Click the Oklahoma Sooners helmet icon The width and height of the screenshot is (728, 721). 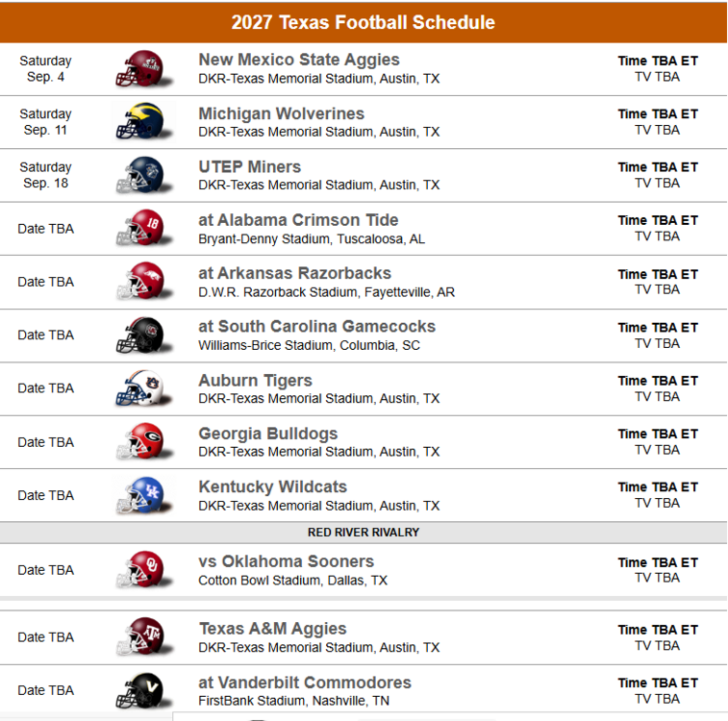(x=139, y=570)
